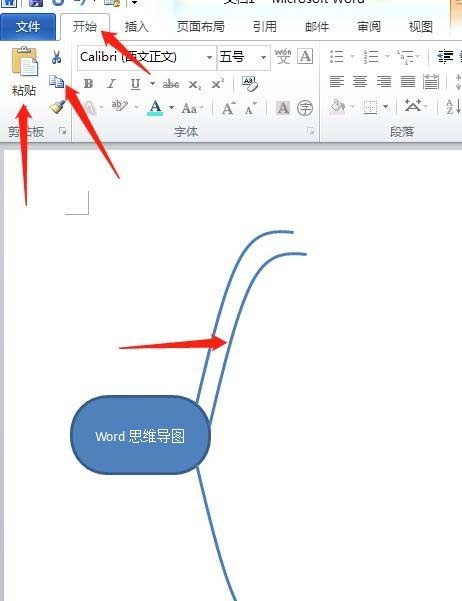Open the numbering dropdown arrow
The image size is (462, 601).
[x=387, y=57]
